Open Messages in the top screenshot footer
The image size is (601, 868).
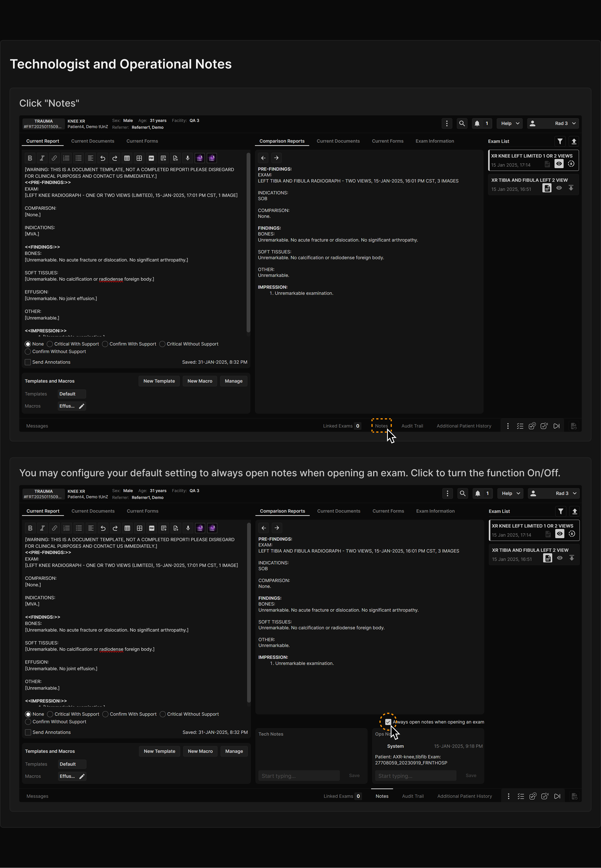(37, 426)
